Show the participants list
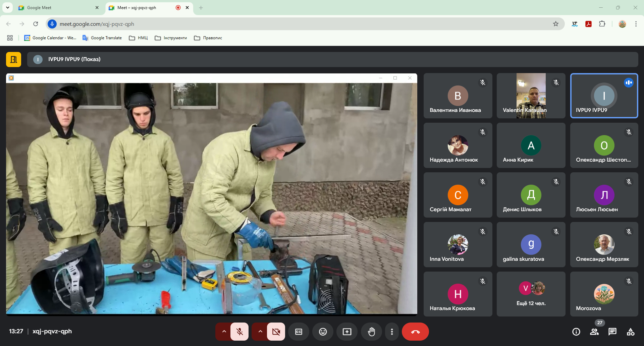Screen dimensions: 644x346 pyautogui.click(x=594, y=332)
